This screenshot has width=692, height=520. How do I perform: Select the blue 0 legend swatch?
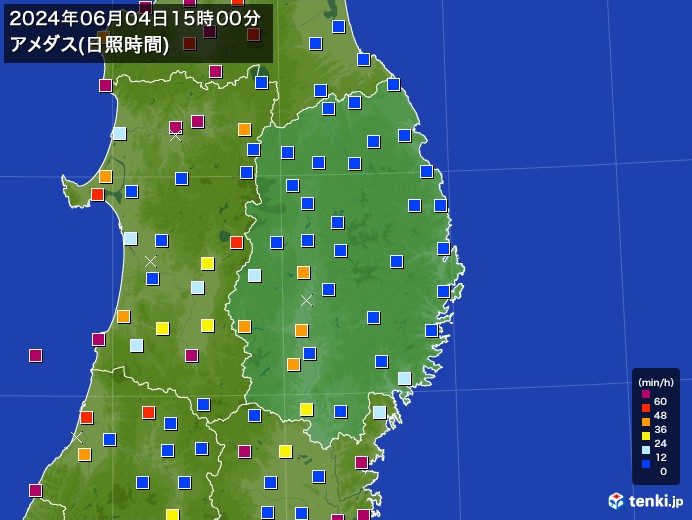tap(646, 464)
